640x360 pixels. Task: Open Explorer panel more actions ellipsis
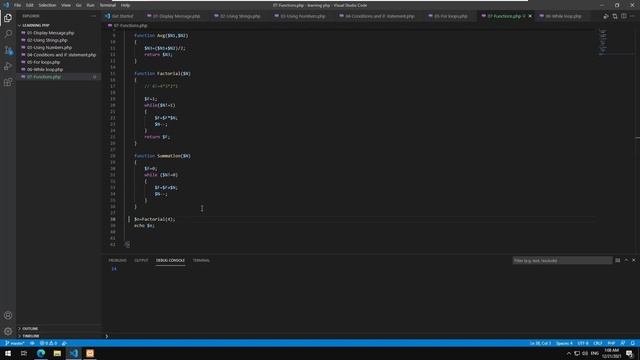[x=94, y=16]
